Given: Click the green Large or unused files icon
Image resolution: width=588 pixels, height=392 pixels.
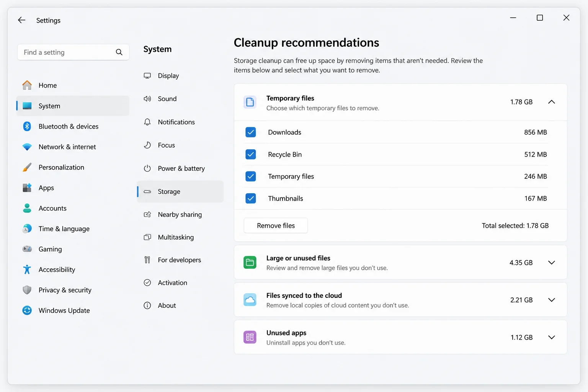Looking at the screenshot, I should (250, 262).
